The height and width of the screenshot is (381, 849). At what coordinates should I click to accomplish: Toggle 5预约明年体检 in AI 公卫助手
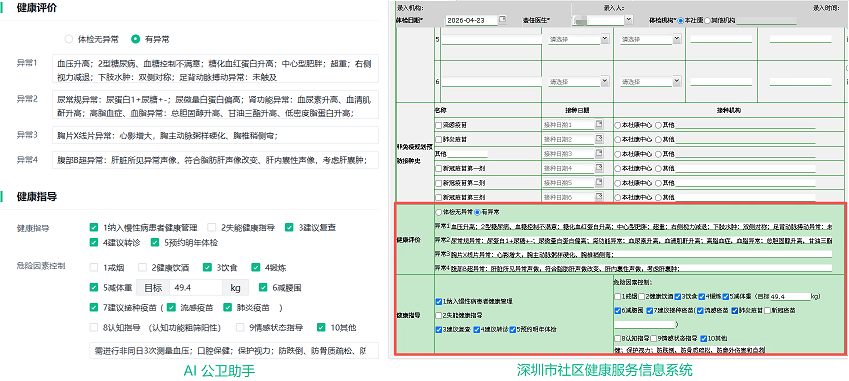[155, 243]
